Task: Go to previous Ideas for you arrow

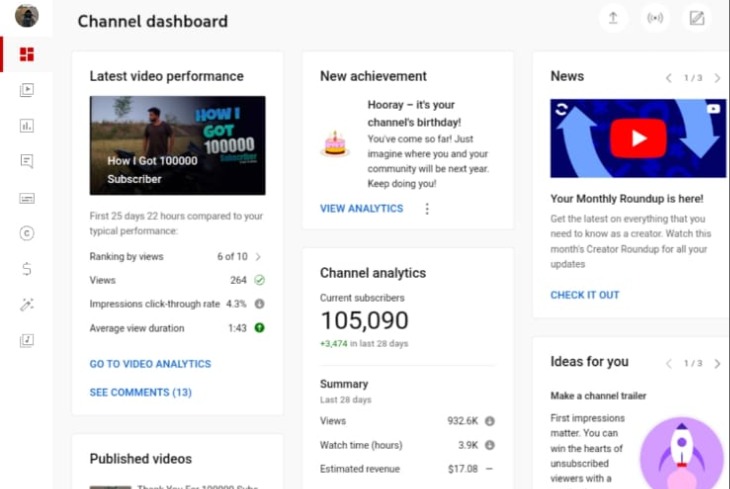Action: [x=669, y=363]
